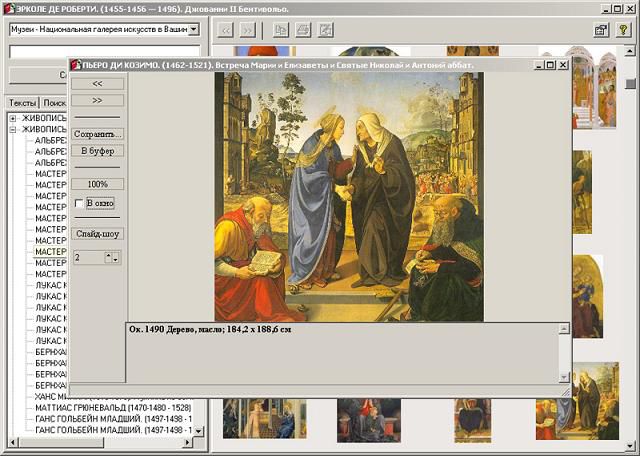Click the settings icon beside help button
Image resolution: width=640 pixels, height=456 pixels.
[603, 30]
